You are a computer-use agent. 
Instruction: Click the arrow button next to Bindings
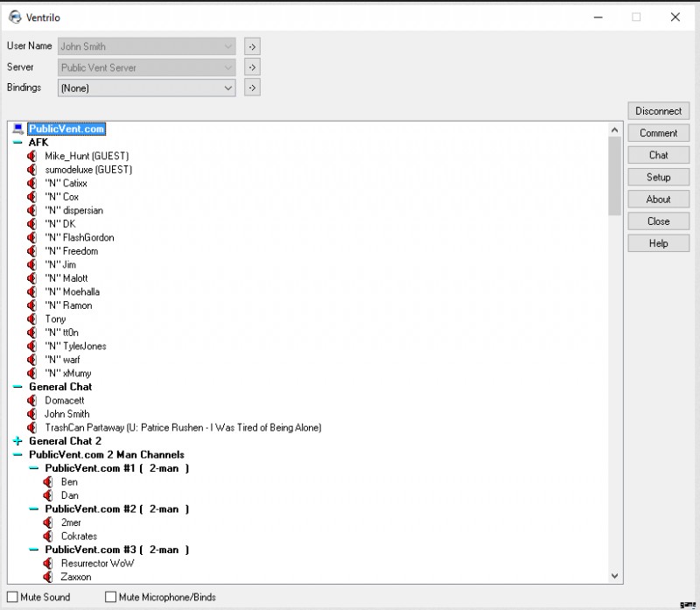point(252,88)
